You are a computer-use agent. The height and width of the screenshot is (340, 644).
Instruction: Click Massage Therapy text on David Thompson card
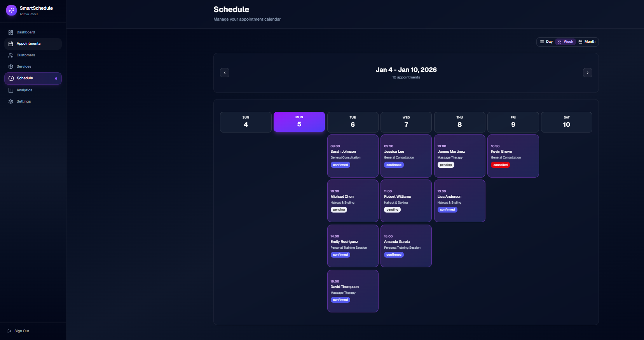(x=343, y=293)
